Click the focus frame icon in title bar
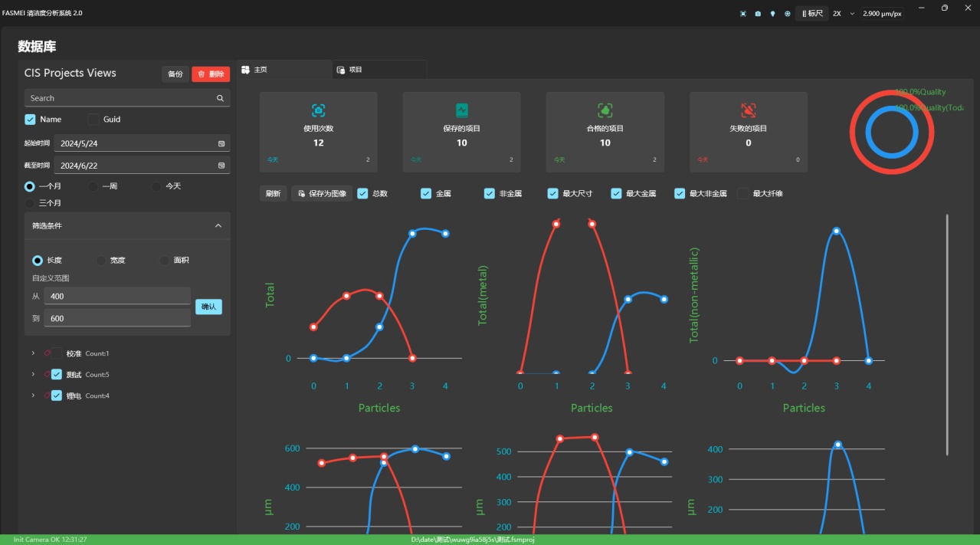The width and height of the screenshot is (980, 545). (x=742, y=14)
